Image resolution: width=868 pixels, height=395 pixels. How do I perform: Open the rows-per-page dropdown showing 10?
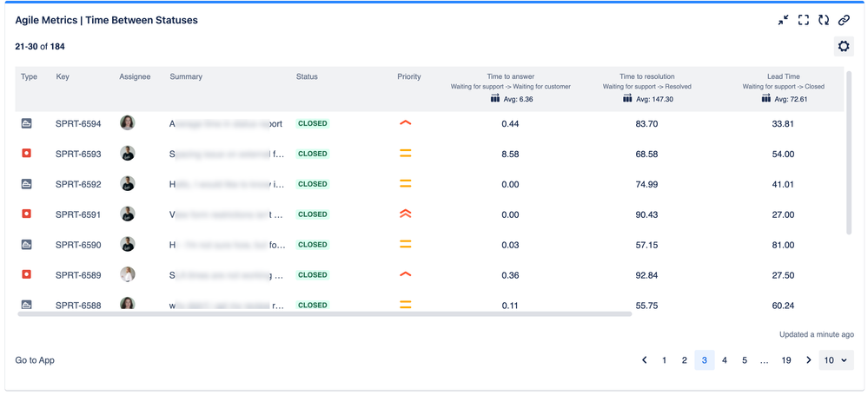(x=836, y=360)
